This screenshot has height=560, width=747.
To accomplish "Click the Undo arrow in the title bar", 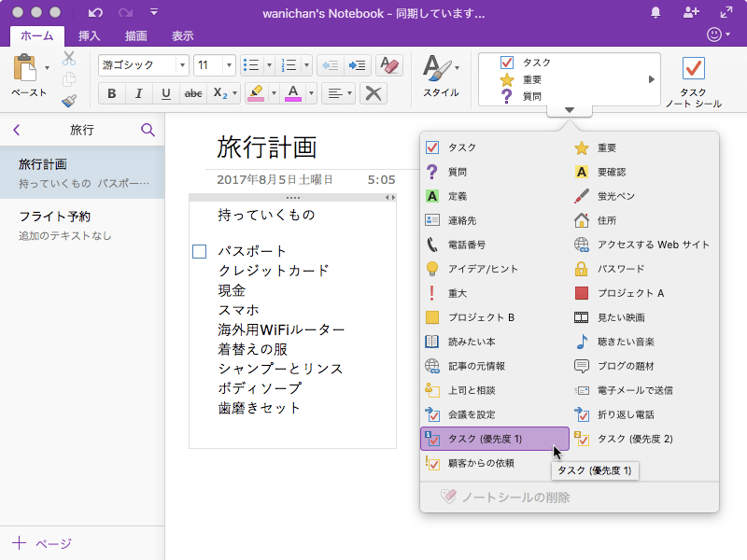I will pos(95,13).
